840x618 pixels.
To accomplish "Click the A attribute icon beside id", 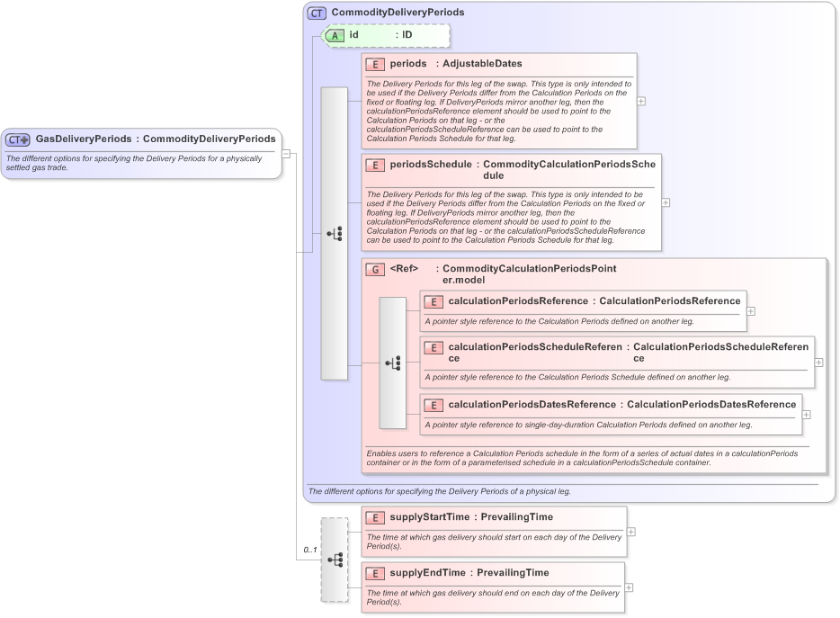I will (x=335, y=35).
